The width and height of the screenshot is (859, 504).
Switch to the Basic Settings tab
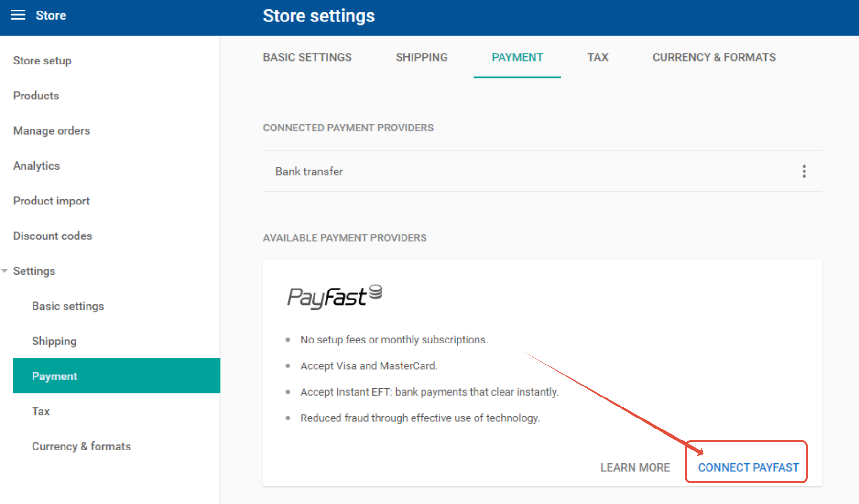[x=307, y=57]
